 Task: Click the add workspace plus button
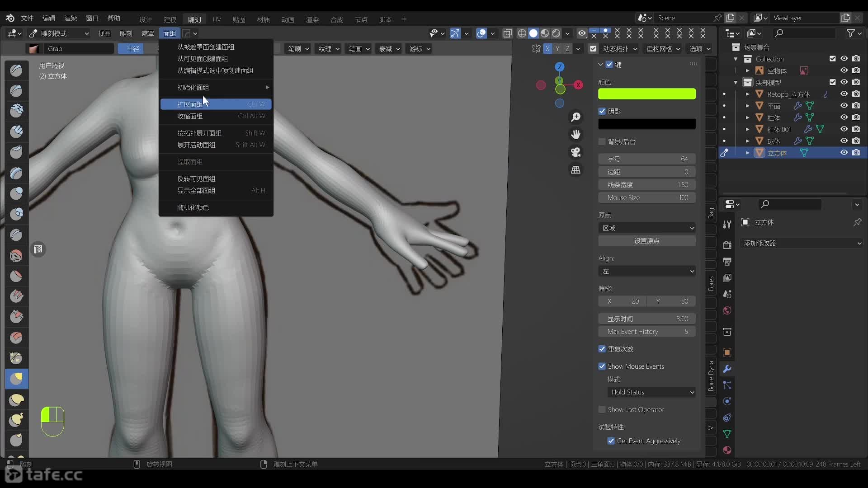coord(404,19)
